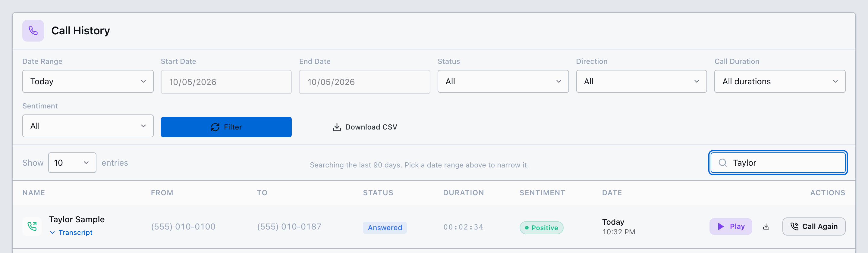Open the Call Duration dropdown
This screenshot has height=253, width=868.
(780, 81)
